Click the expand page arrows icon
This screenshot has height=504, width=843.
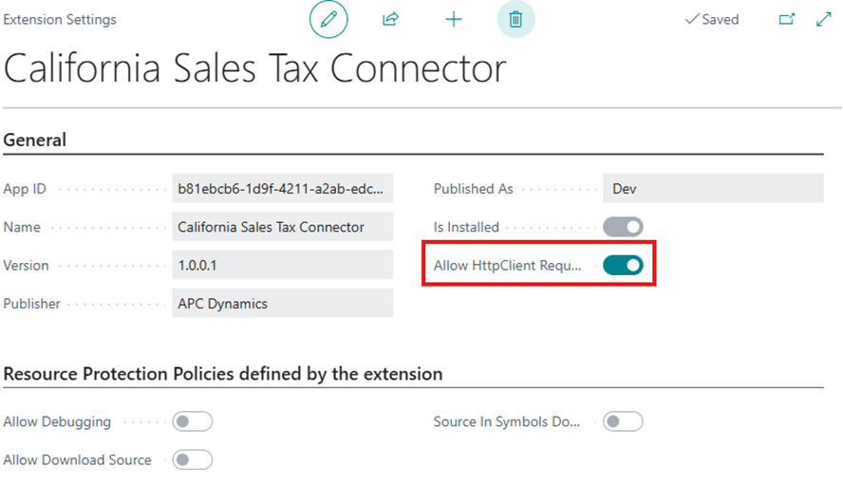tap(823, 19)
